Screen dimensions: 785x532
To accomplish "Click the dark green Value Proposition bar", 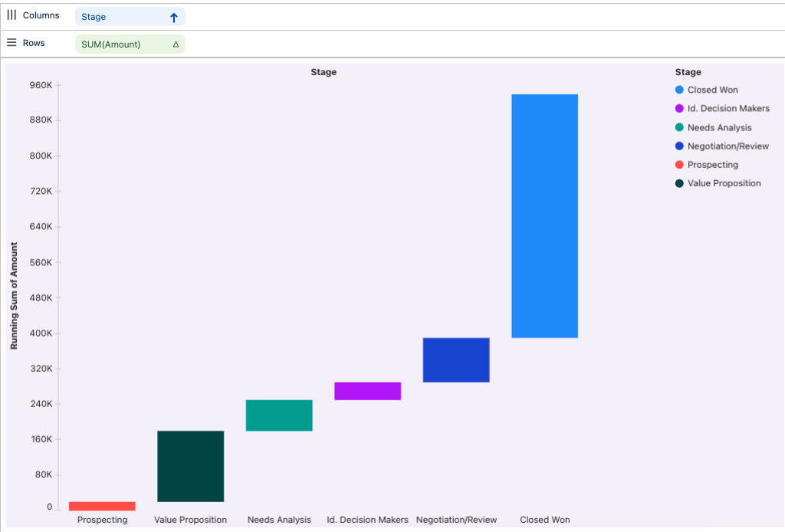I will point(191,466).
